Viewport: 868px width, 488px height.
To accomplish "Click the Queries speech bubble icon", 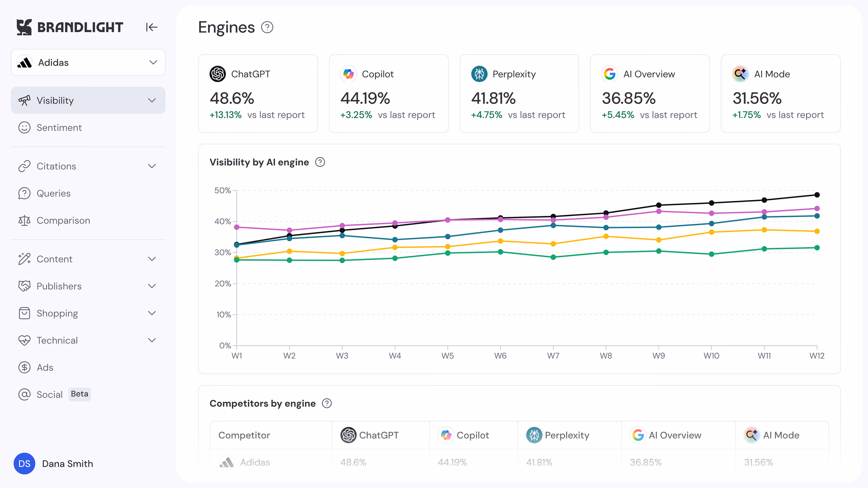I will [24, 193].
